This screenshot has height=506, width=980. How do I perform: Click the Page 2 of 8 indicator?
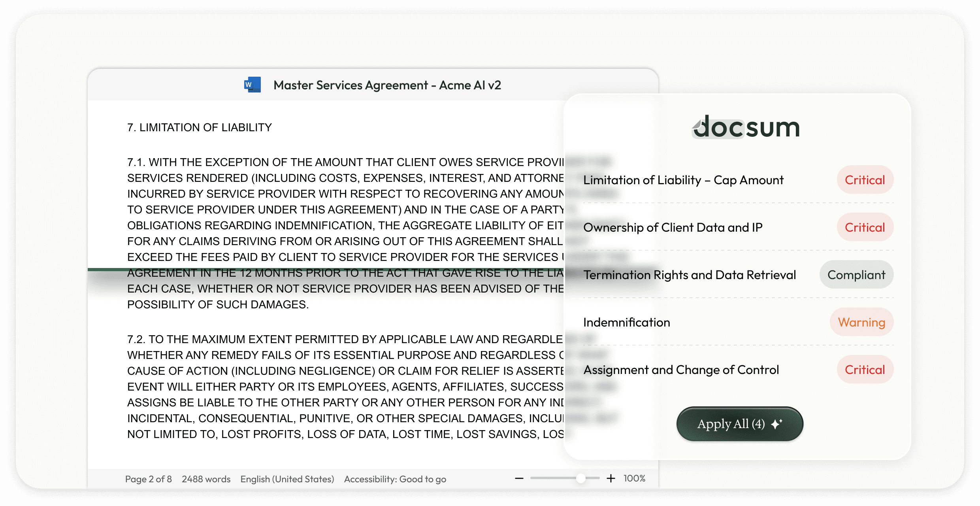pos(148,479)
